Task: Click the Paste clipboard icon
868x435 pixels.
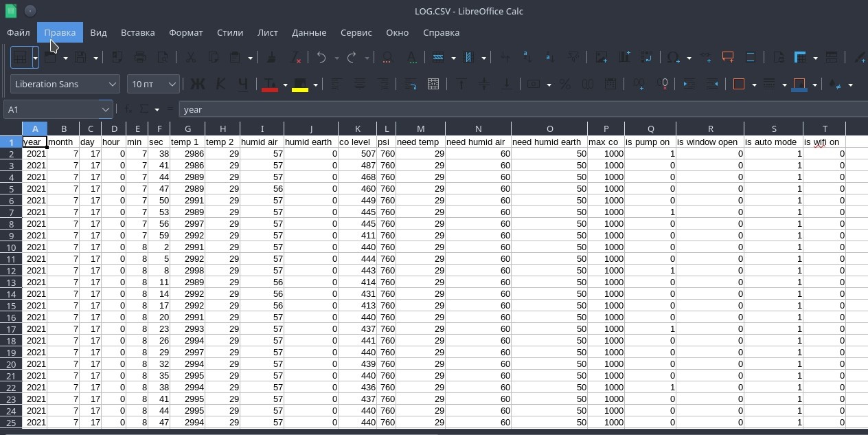Action: 236,58
